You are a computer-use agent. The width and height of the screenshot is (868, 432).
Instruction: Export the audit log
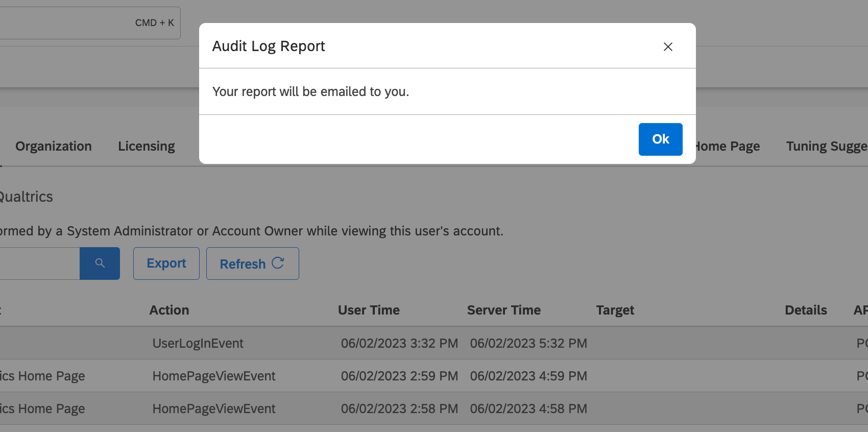point(166,263)
